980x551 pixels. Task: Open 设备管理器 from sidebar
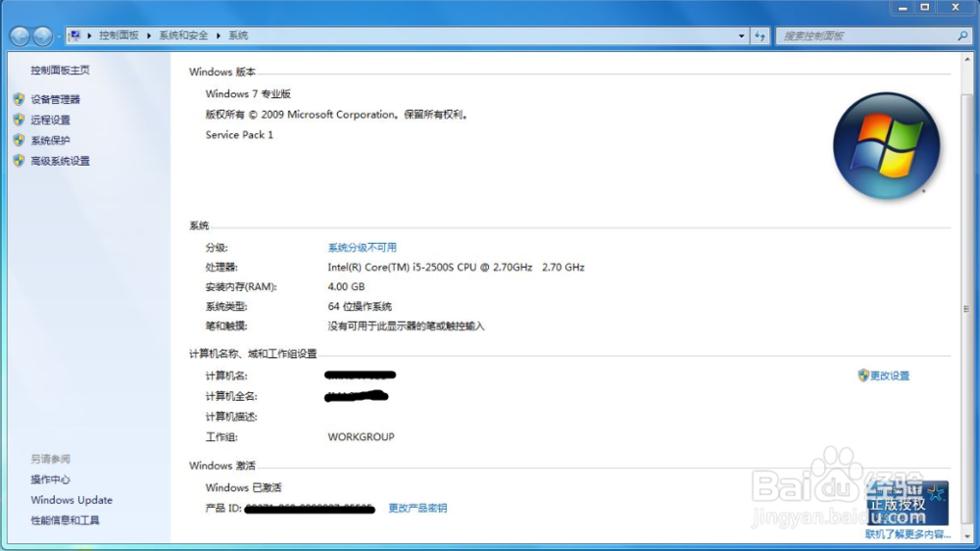(x=56, y=99)
